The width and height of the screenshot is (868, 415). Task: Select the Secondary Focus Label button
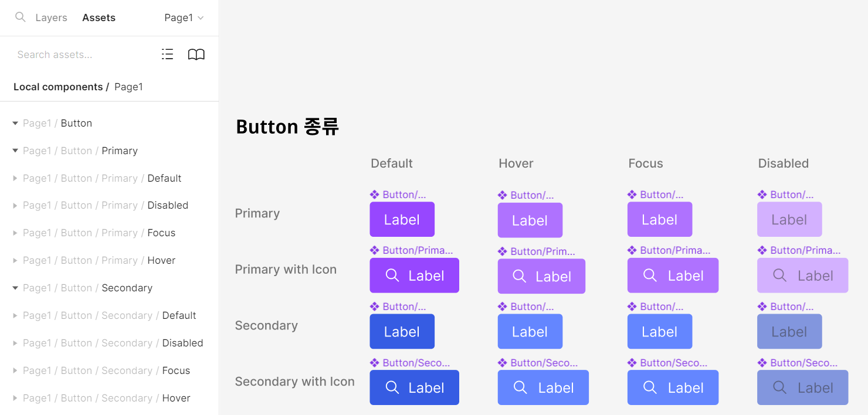(660, 331)
